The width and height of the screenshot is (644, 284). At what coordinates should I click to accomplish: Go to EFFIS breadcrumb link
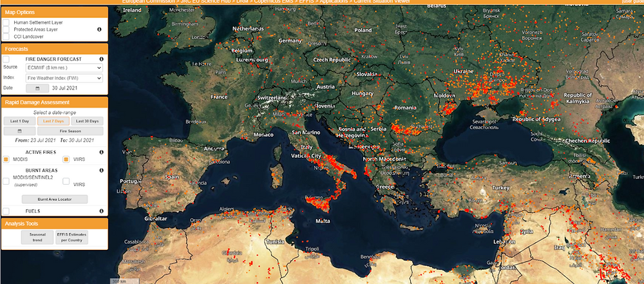(308, 2)
